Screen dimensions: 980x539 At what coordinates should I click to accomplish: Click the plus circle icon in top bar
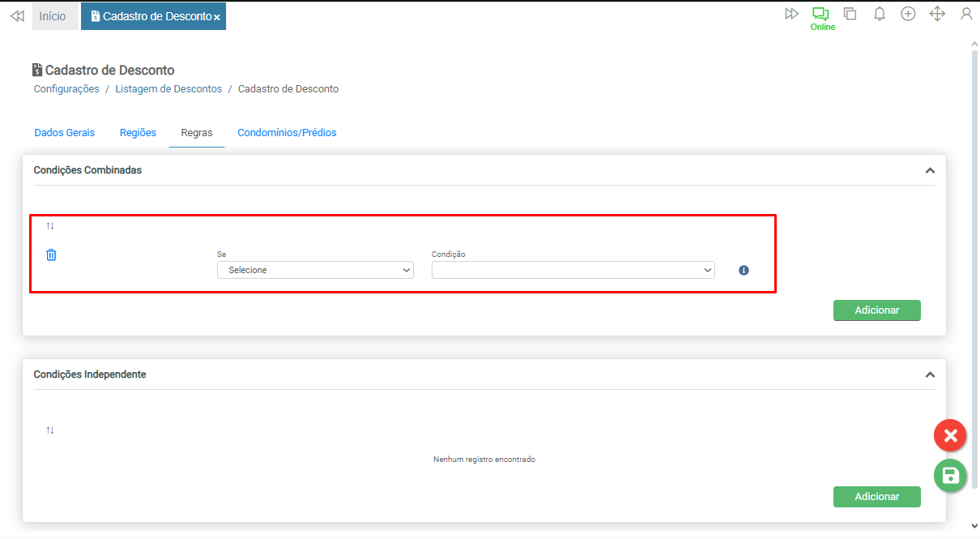click(x=908, y=14)
